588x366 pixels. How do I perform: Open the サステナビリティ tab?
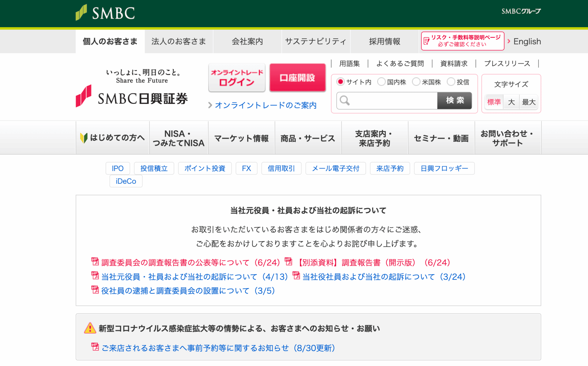[x=316, y=41]
